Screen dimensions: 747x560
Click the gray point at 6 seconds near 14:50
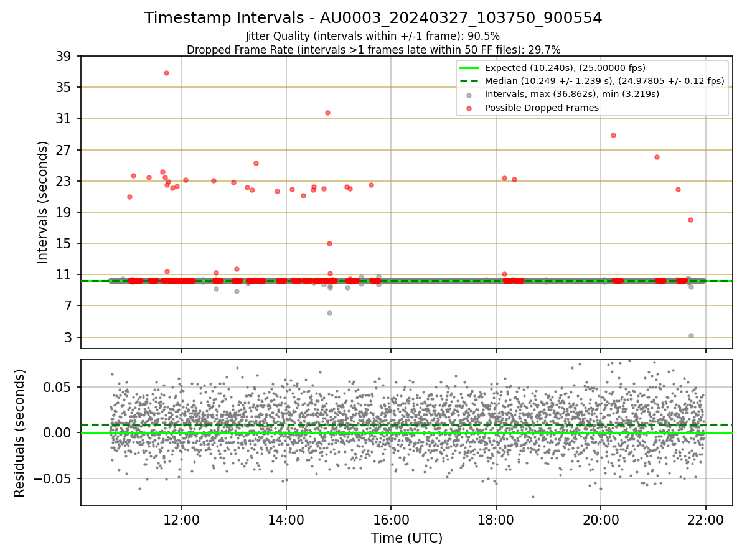point(329,313)
